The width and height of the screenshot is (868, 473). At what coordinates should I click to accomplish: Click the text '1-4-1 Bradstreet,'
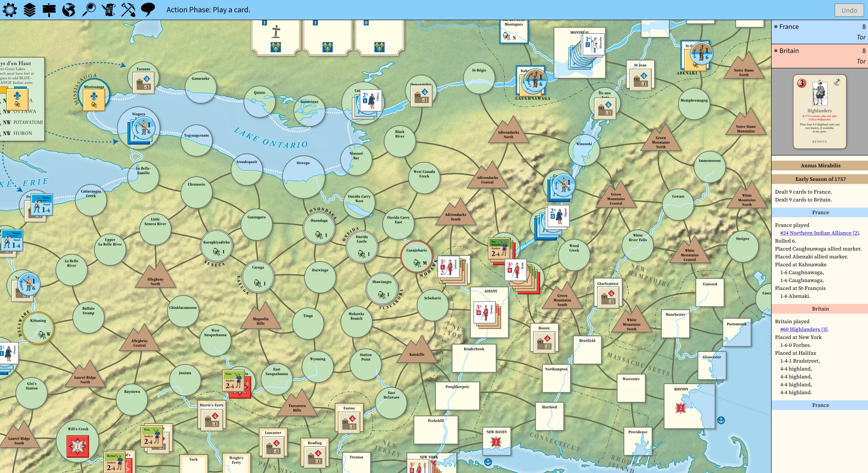(800, 361)
